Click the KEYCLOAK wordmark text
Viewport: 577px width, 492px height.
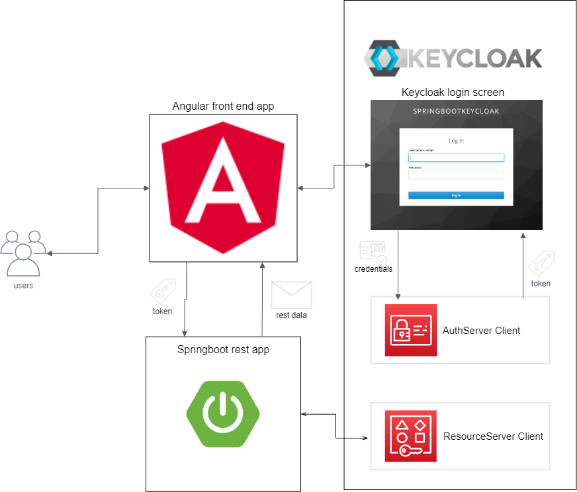[x=475, y=58]
